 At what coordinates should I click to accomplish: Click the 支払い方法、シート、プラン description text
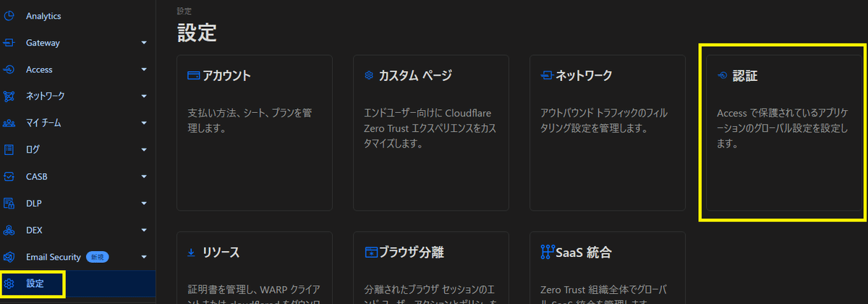click(249, 121)
